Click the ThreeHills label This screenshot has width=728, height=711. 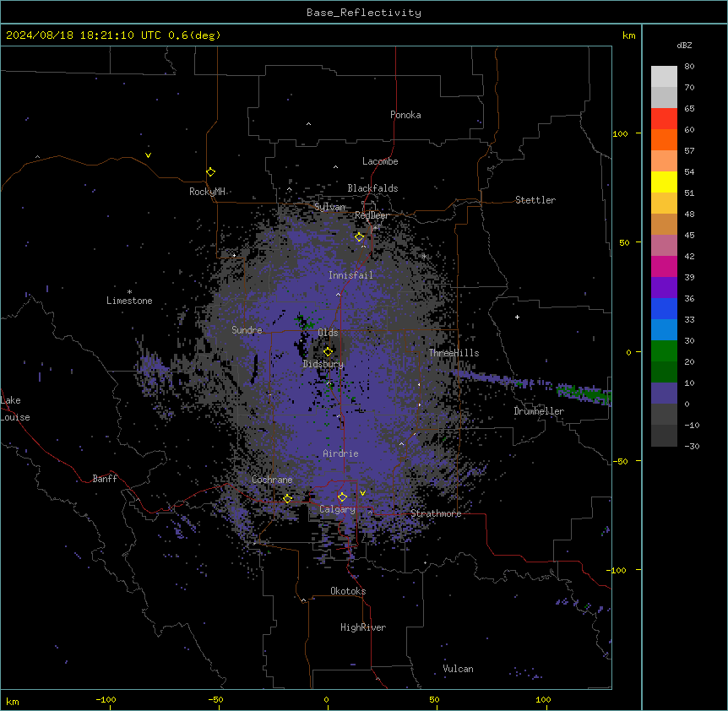(x=454, y=353)
